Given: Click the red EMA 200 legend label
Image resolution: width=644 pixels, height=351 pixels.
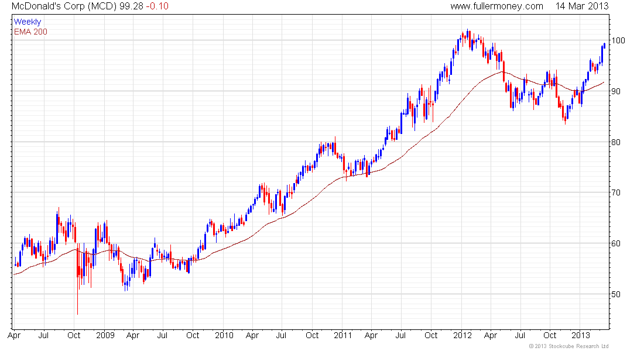Looking at the screenshot, I should pyautogui.click(x=30, y=32).
